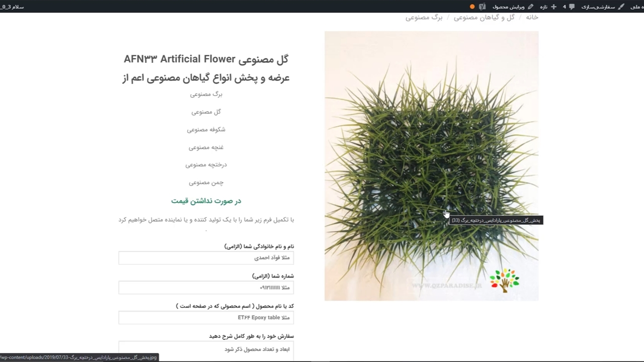The height and width of the screenshot is (362, 644).
Task: Open the comments bubble icon
Action: click(x=572, y=7)
